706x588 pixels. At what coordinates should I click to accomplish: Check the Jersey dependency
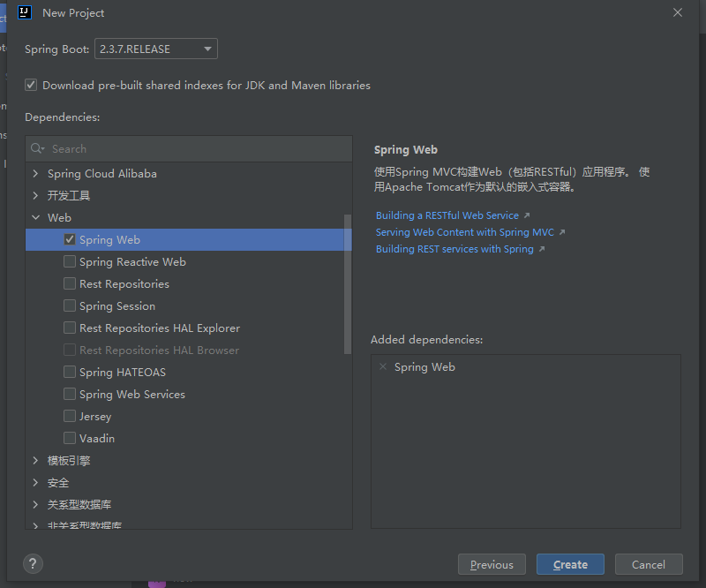(70, 416)
